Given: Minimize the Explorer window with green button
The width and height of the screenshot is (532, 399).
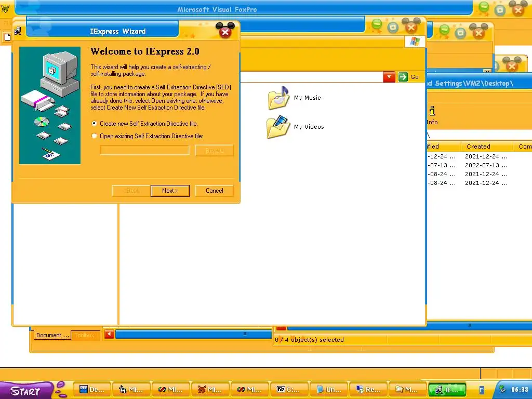Looking at the screenshot, I should (x=377, y=24).
